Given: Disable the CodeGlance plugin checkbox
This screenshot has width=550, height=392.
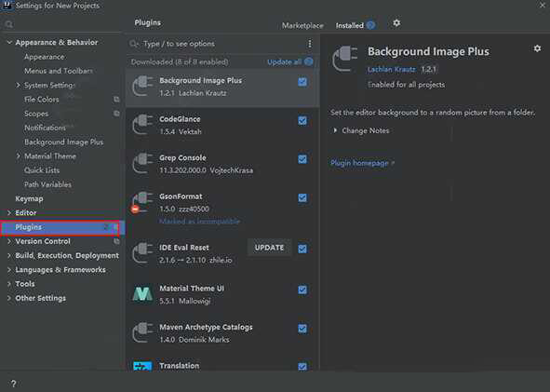Looking at the screenshot, I should [302, 121].
